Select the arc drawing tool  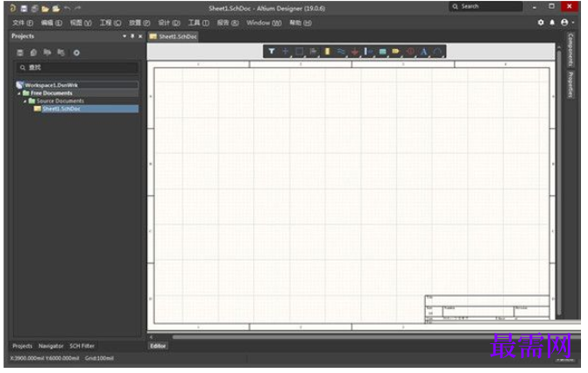tap(437, 52)
